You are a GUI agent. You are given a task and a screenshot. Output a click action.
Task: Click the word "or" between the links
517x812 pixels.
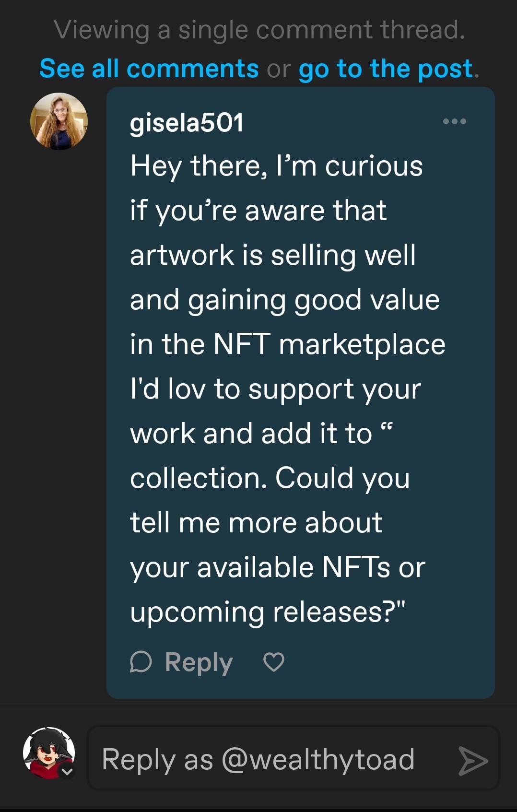click(x=279, y=69)
